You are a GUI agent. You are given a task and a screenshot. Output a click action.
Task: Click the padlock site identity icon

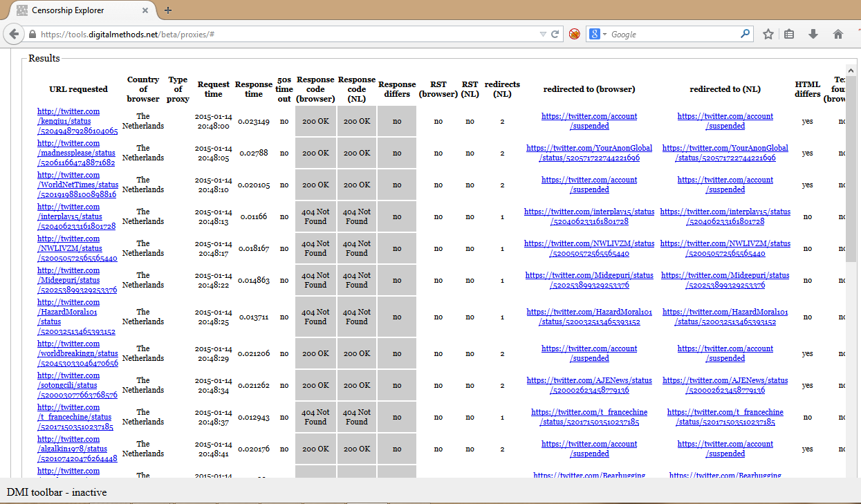pos(33,34)
